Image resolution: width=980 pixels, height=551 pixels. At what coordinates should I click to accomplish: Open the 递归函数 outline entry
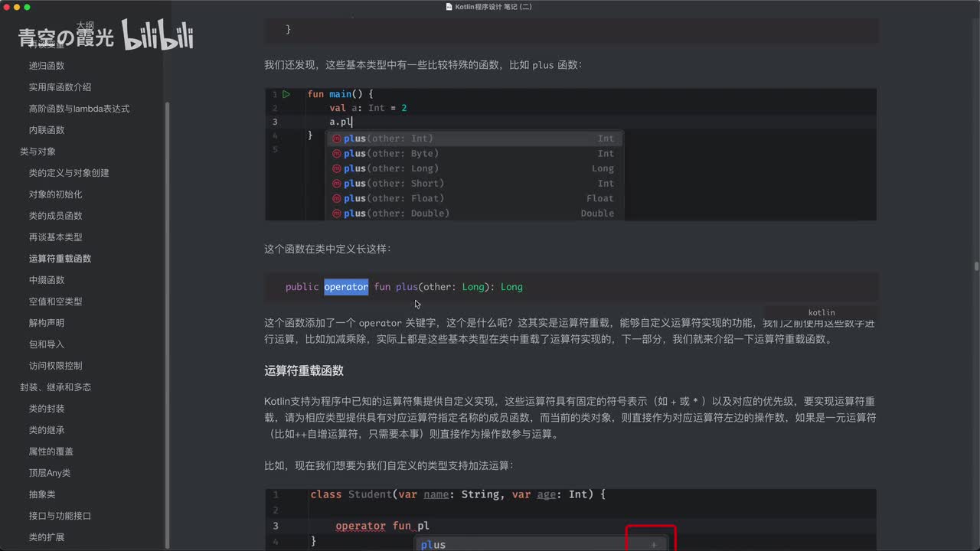(x=47, y=66)
